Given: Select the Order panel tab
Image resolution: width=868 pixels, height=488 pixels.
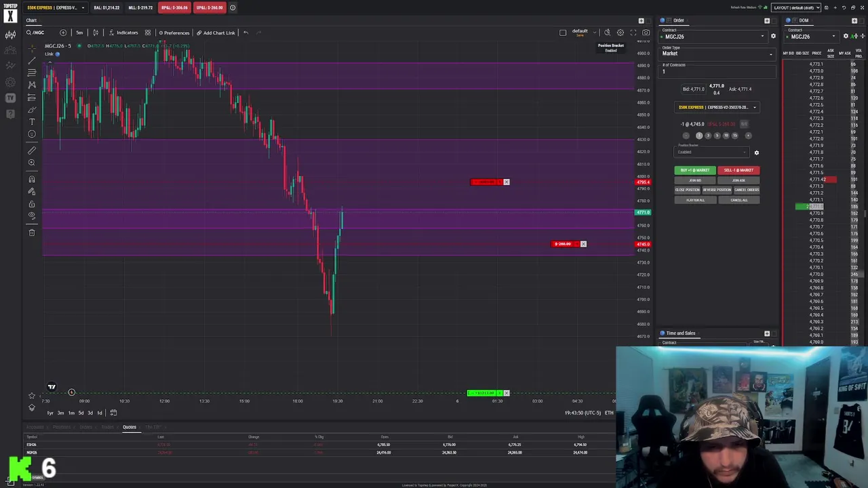Looking at the screenshot, I should click(679, 20).
